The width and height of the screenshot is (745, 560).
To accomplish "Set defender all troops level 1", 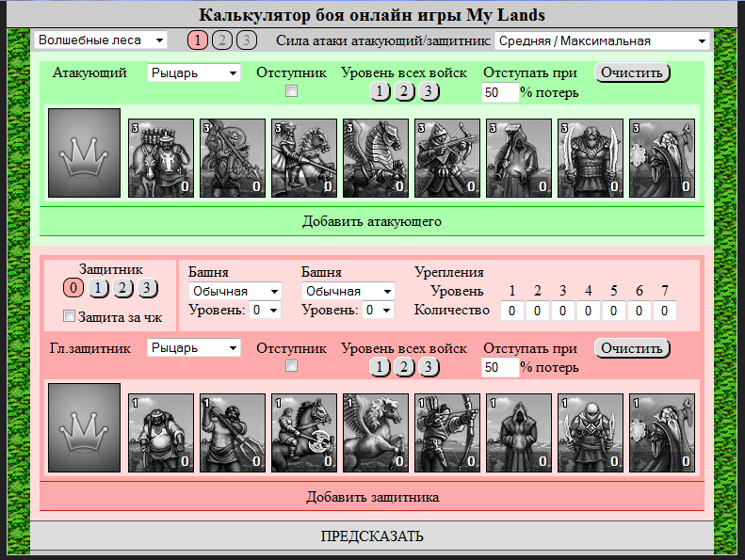I will coord(380,367).
